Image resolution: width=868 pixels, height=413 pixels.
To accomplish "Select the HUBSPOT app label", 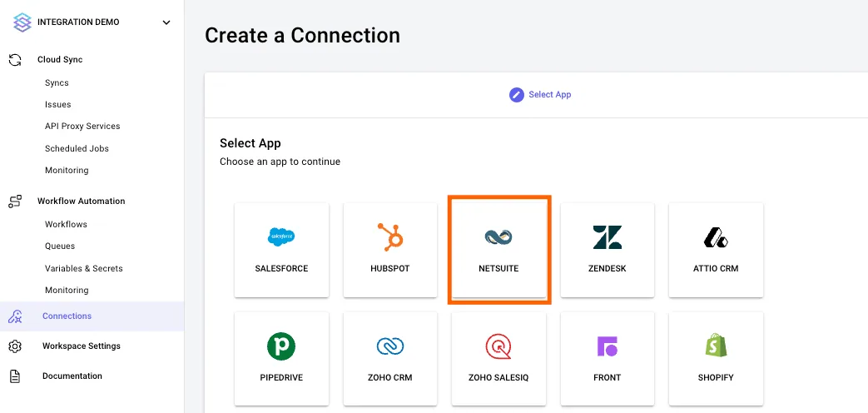I will click(x=390, y=268).
